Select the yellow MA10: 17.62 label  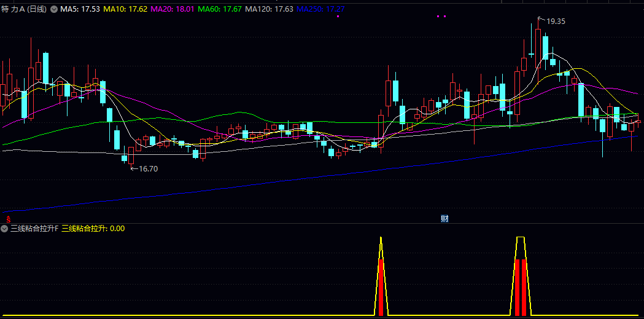(x=125, y=9)
